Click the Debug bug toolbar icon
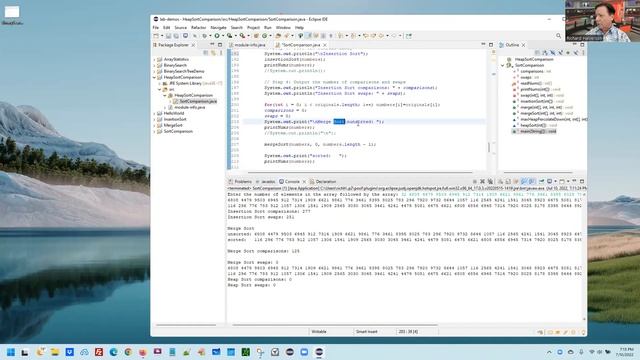 click(204, 36)
